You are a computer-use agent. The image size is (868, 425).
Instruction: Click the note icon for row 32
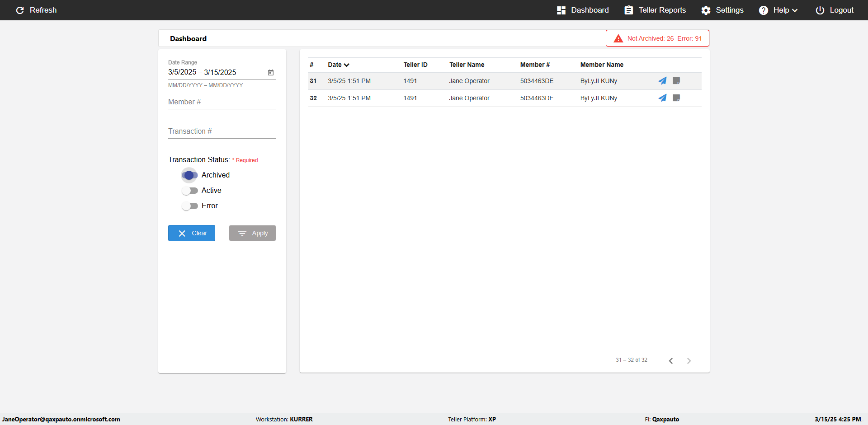676,98
